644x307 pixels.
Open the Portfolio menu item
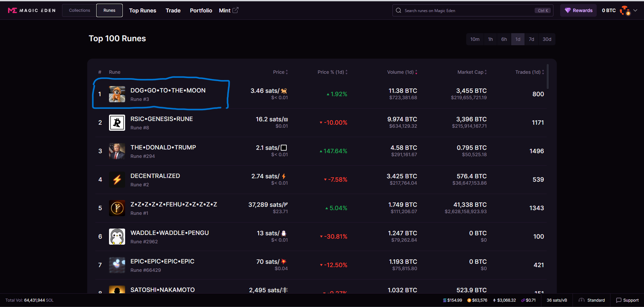[201, 10]
